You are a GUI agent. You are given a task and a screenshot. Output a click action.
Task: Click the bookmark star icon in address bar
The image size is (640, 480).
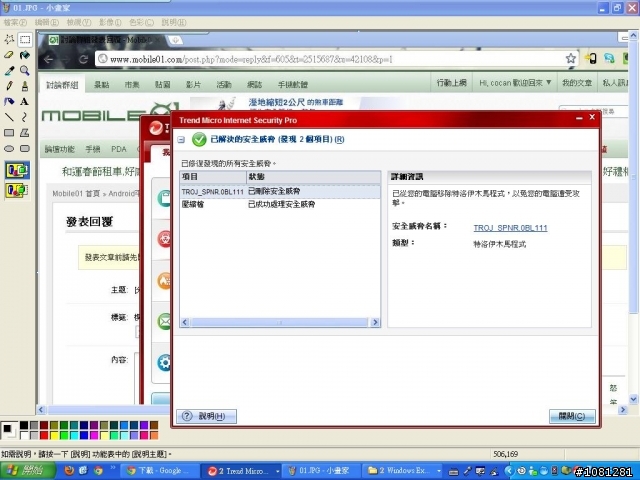point(571,58)
